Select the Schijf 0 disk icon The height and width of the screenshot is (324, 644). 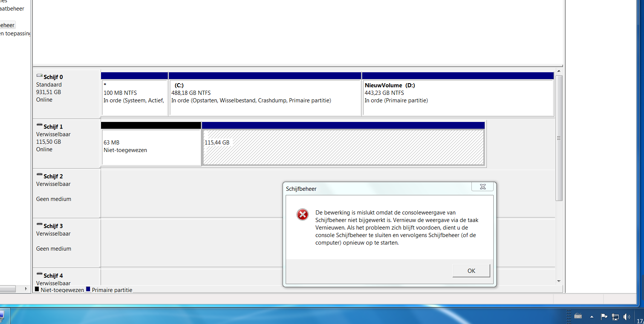tap(39, 76)
